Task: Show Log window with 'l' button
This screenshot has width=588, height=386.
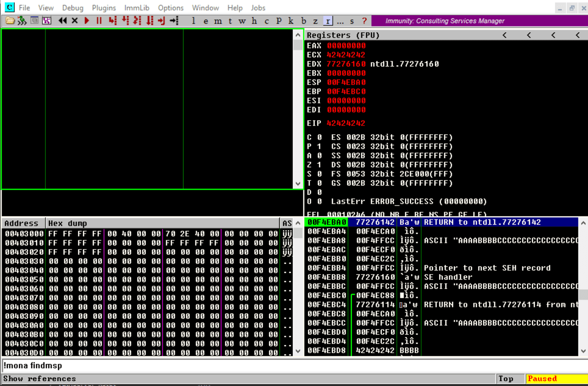Action: (193, 21)
